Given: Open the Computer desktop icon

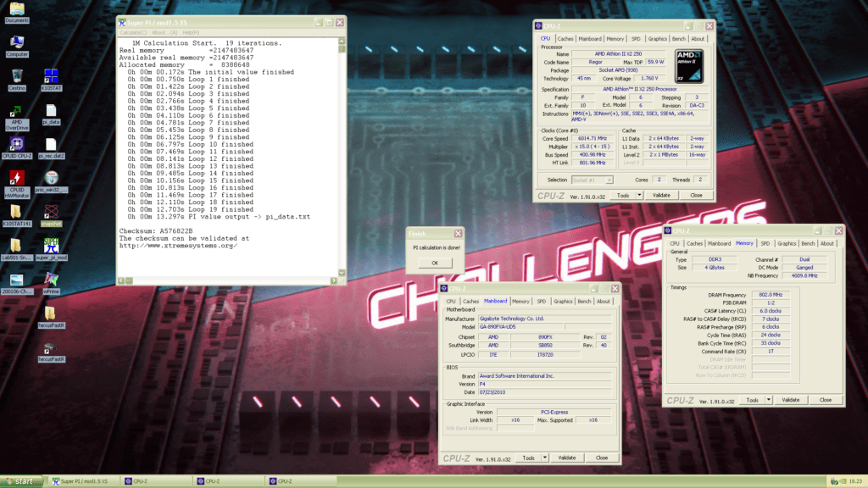Looking at the screenshot, I should coord(17,47).
